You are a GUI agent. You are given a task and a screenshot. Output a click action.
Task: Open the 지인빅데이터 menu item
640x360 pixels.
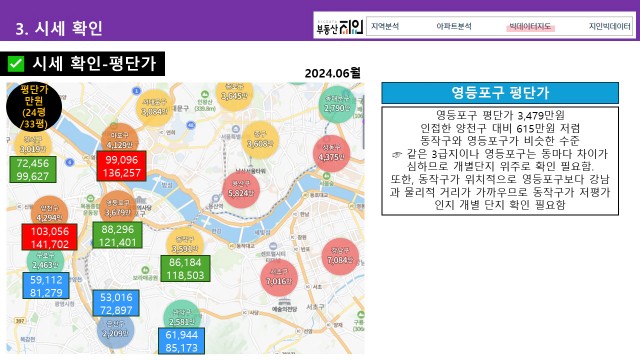[609, 27]
